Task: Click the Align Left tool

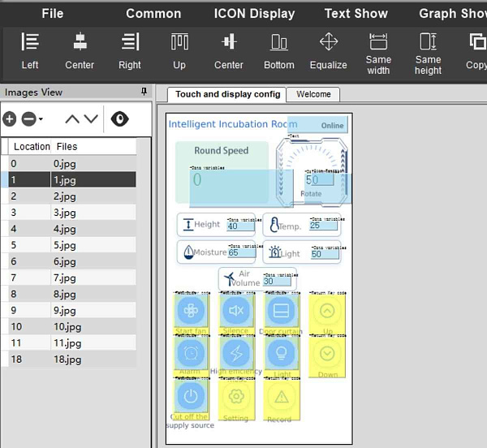Action: [x=30, y=50]
